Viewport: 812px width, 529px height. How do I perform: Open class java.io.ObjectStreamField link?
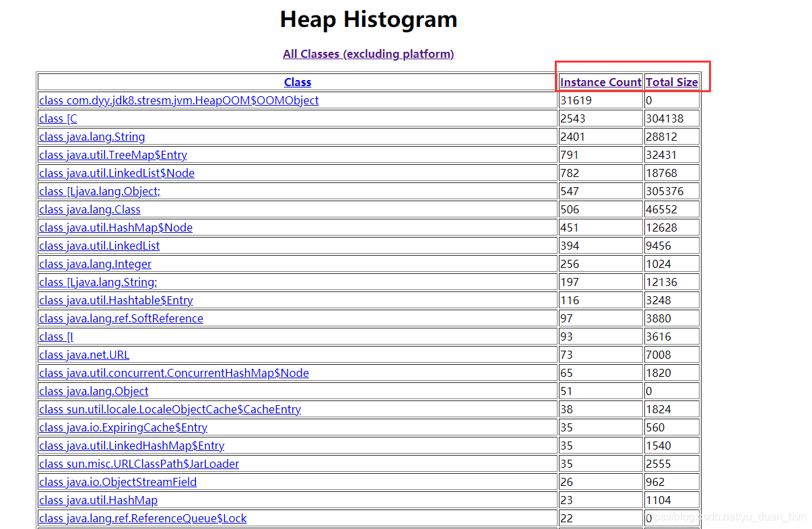click(x=118, y=482)
